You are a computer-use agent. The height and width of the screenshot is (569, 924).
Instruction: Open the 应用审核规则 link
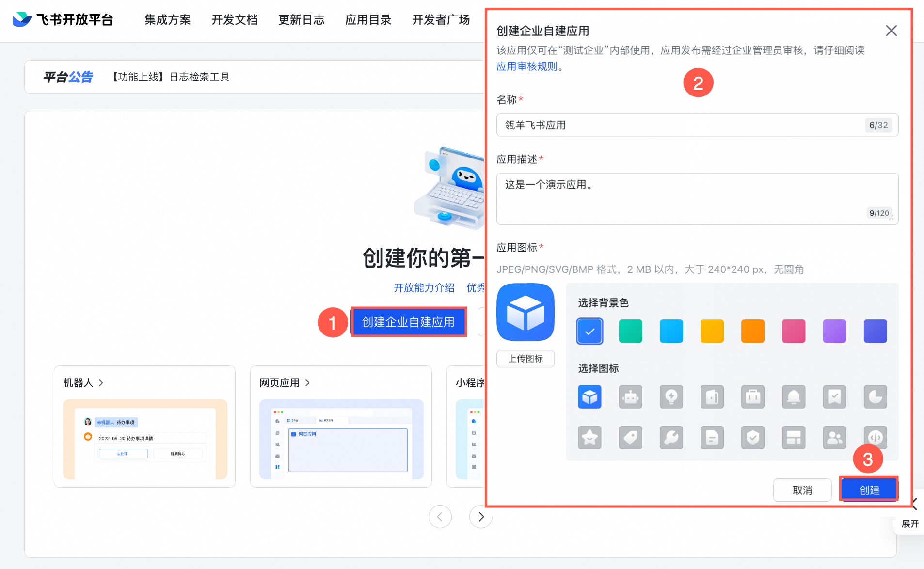point(527,66)
